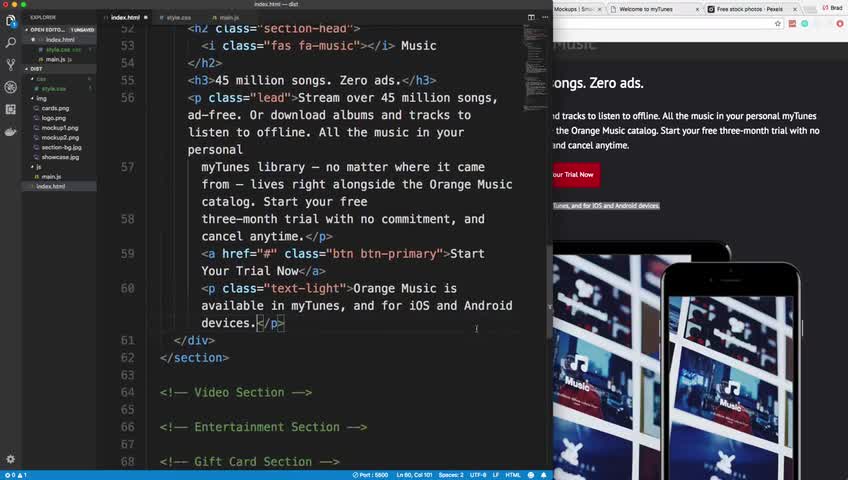This screenshot has height=480, width=848.
Task: Change indentation via Spaces: 2
Action: (451, 475)
